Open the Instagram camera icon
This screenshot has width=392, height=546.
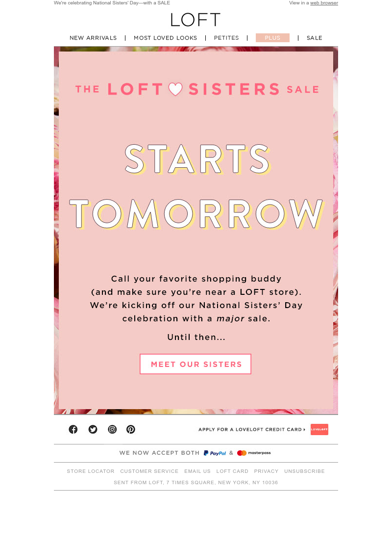tap(112, 429)
